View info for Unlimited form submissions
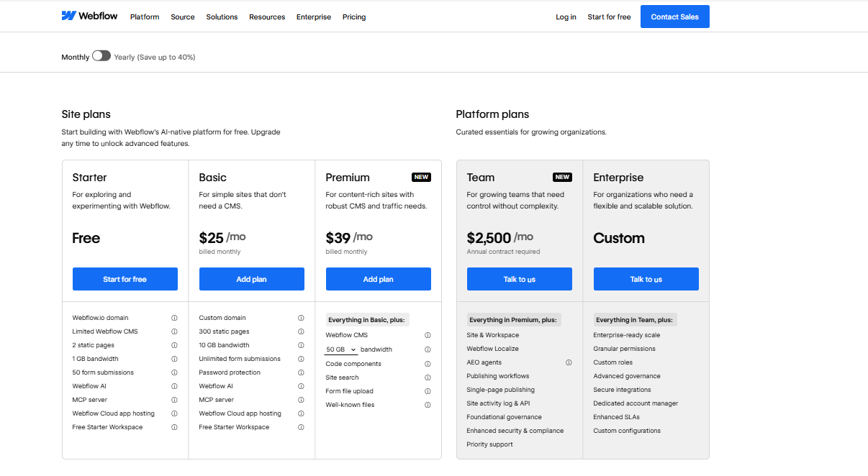 [x=301, y=359]
